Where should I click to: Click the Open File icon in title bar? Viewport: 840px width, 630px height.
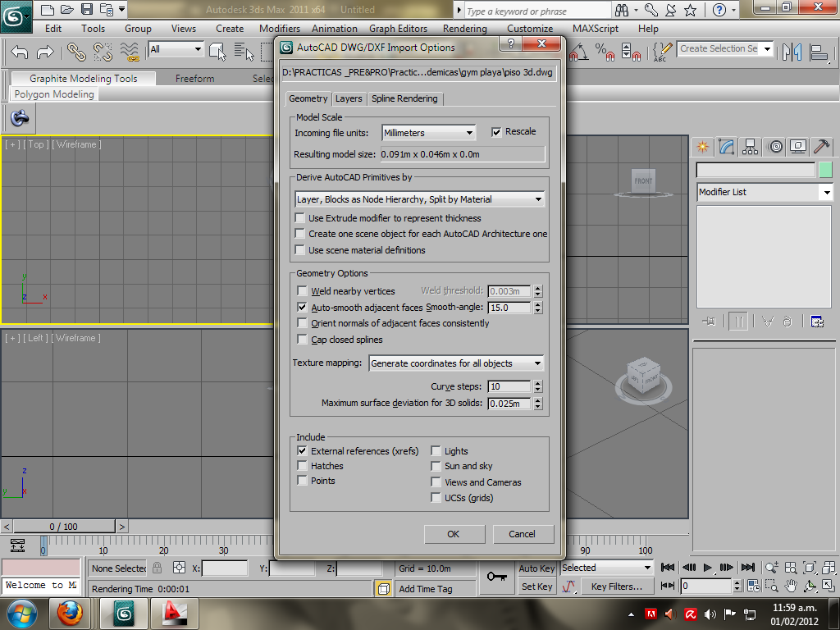coord(66,9)
